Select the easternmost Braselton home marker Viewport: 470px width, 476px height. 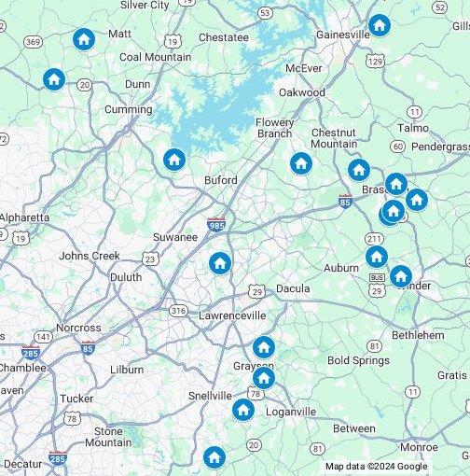[417, 200]
